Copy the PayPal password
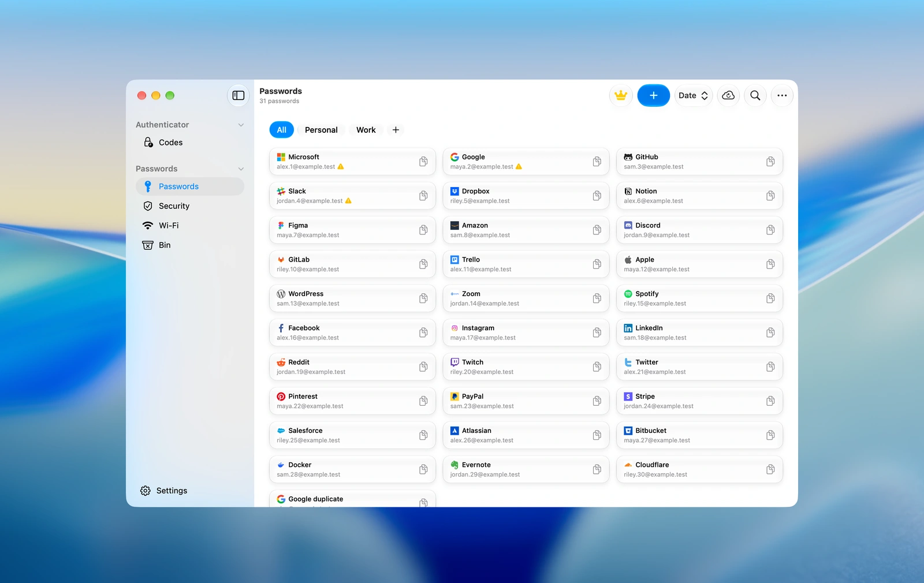924x583 pixels. pos(597,401)
